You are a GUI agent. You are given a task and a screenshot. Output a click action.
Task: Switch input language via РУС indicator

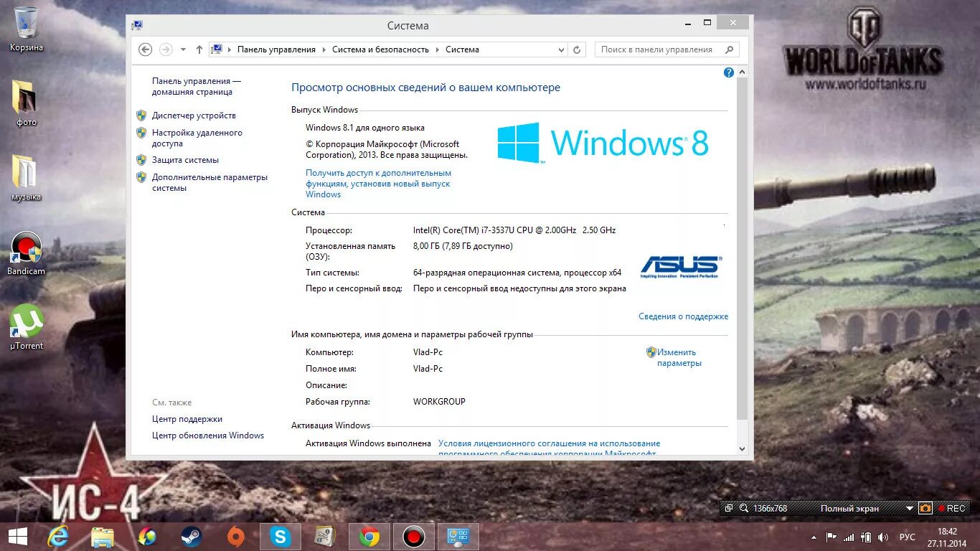coord(907,537)
